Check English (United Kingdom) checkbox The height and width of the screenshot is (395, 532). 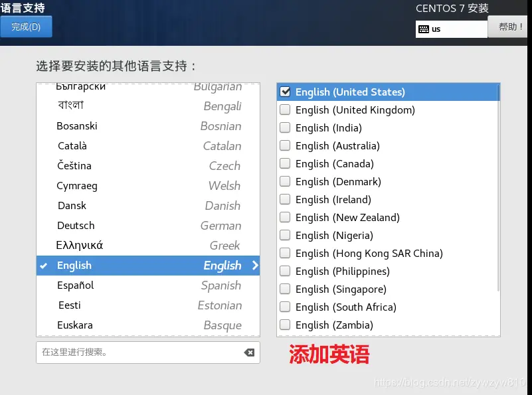[285, 110]
